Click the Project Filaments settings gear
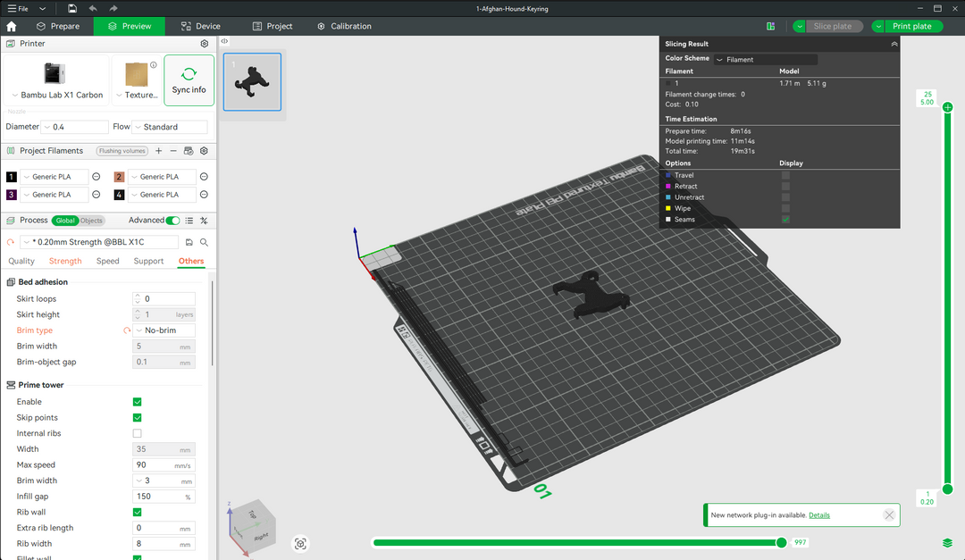The image size is (965, 560). coord(204,151)
